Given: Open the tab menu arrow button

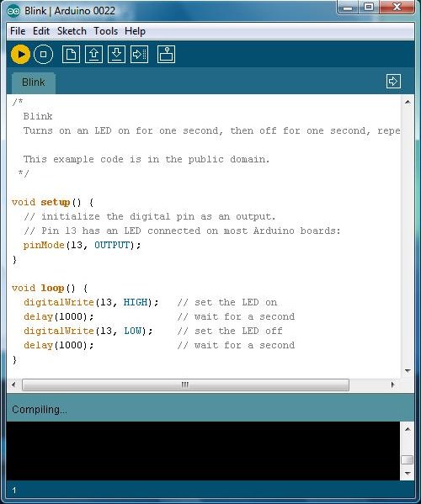Looking at the screenshot, I should coord(393,82).
